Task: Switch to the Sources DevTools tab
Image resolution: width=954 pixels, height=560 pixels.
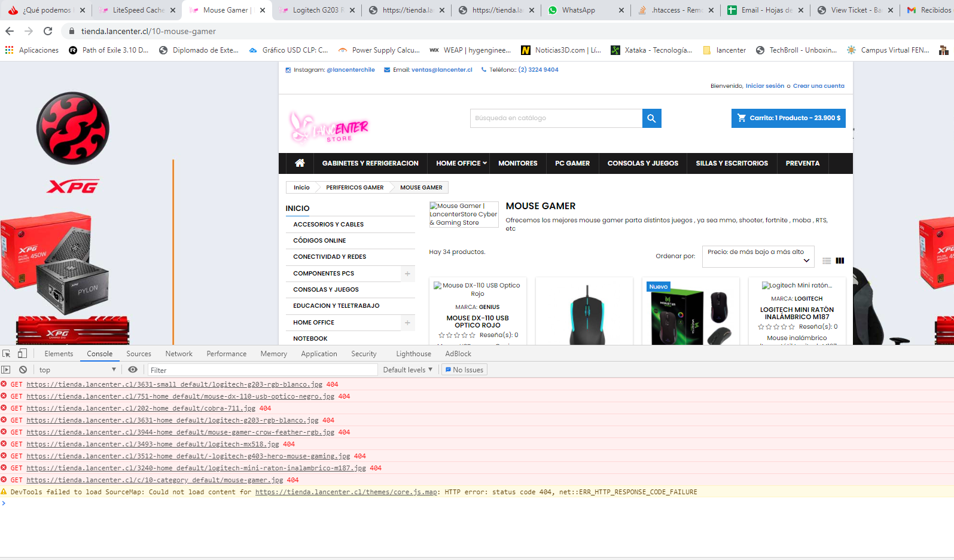Action: 139,354
